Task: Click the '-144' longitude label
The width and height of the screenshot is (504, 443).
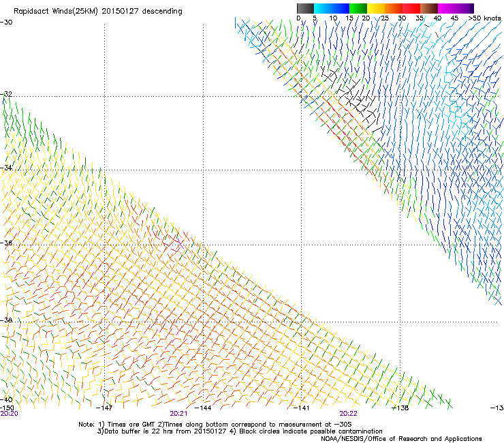Action: tap(203, 408)
